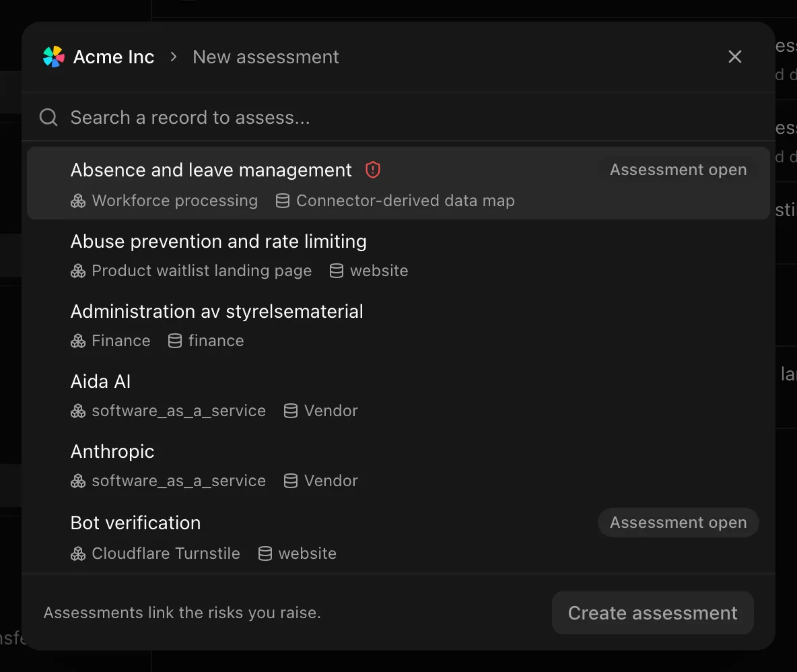Select the Bot verification record
Image resolution: width=797 pixels, height=672 pixels.
(398, 537)
